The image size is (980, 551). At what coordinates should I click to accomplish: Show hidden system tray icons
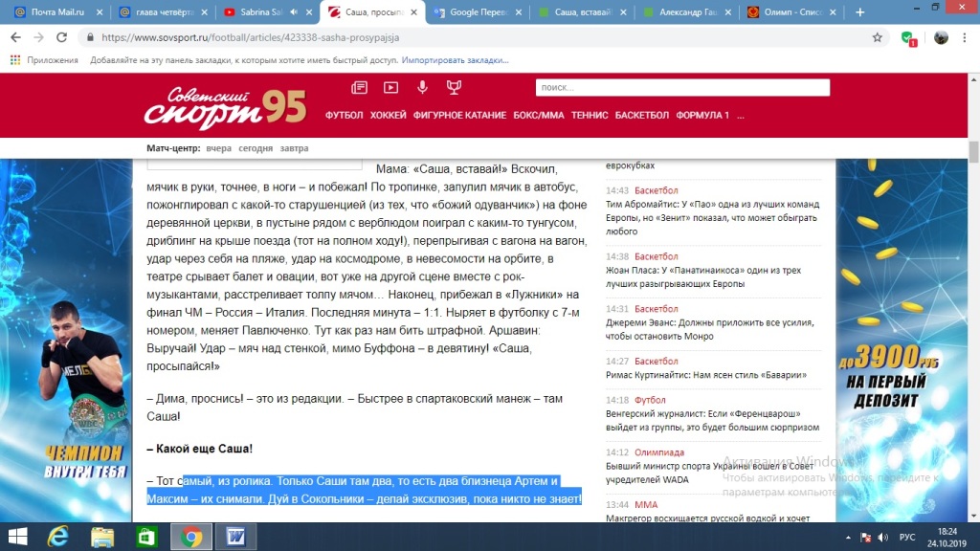(x=848, y=538)
